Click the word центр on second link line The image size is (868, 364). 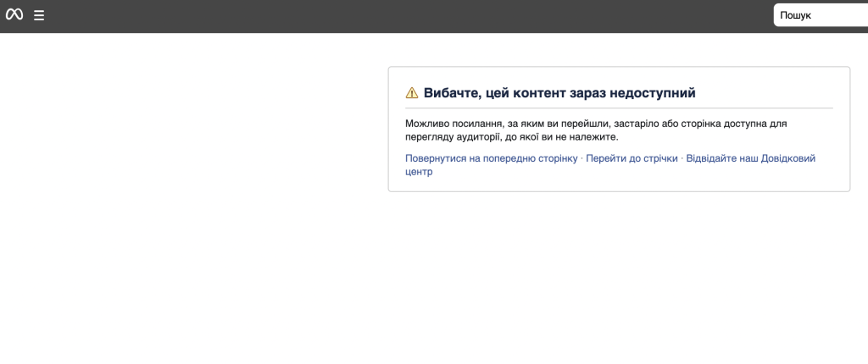[419, 172]
